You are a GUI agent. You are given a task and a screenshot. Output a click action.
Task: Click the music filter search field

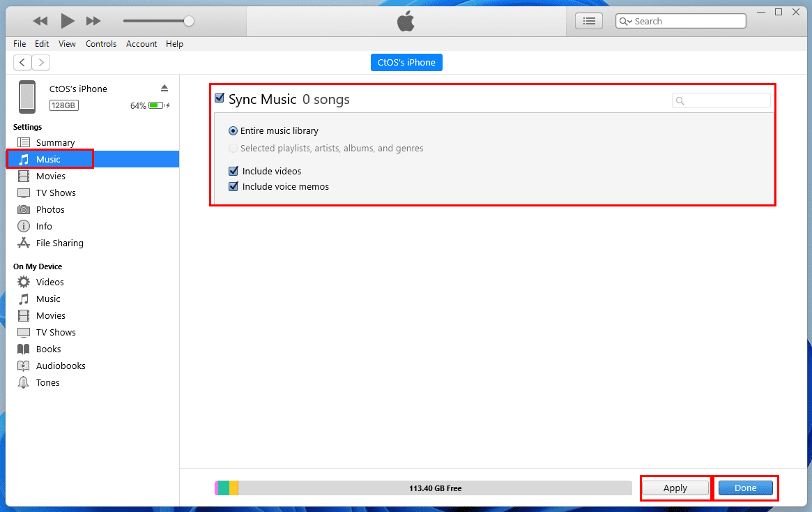coord(721,100)
